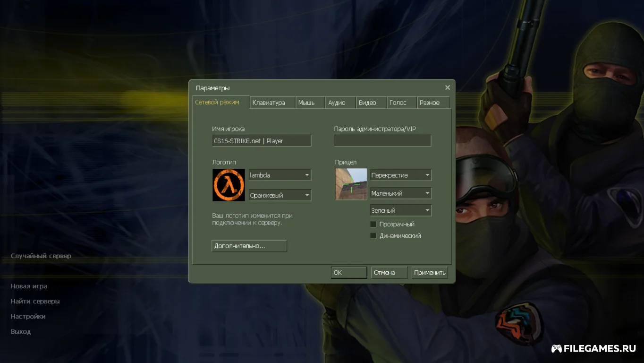Open the Дополнительно... settings button
The width and height of the screenshot is (644, 363).
coord(249,246)
